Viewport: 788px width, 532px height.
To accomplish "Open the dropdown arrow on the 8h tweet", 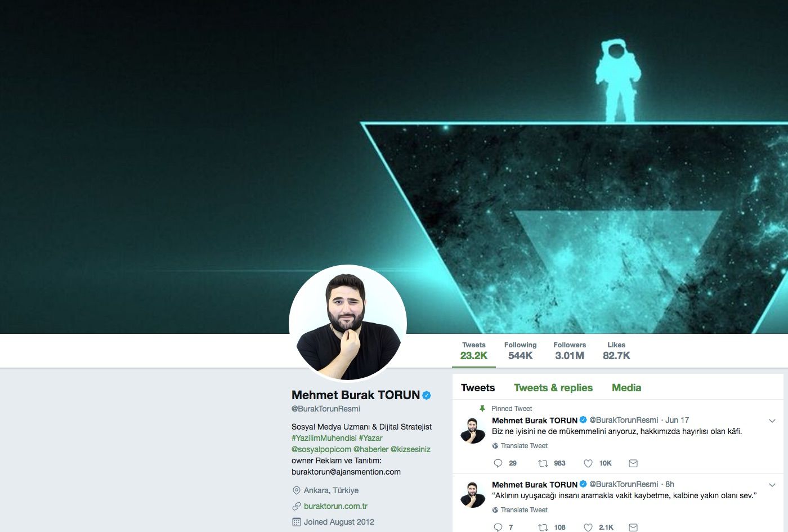I will click(772, 485).
